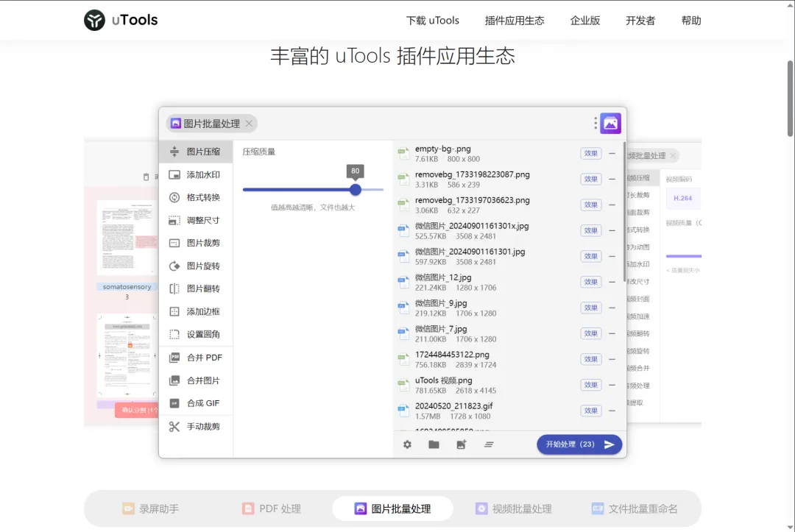This screenshot has height=532, width=795.
Task: Select 手动裁剪 scissors tool
Action: click(196, 427)
